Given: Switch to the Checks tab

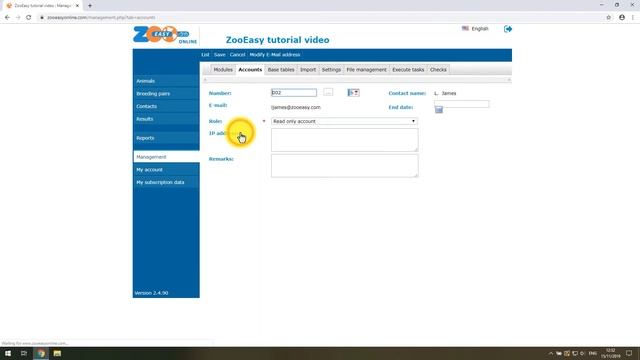Looking at the screenshot, I should [x=438, y=70].
